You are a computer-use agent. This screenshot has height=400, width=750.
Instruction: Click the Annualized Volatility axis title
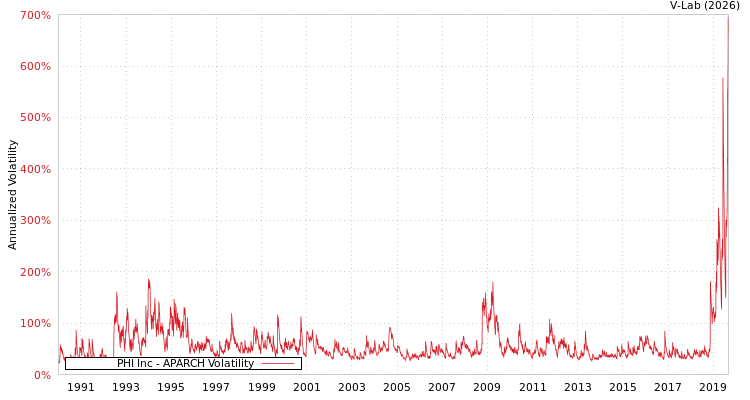tap(12, 195)
